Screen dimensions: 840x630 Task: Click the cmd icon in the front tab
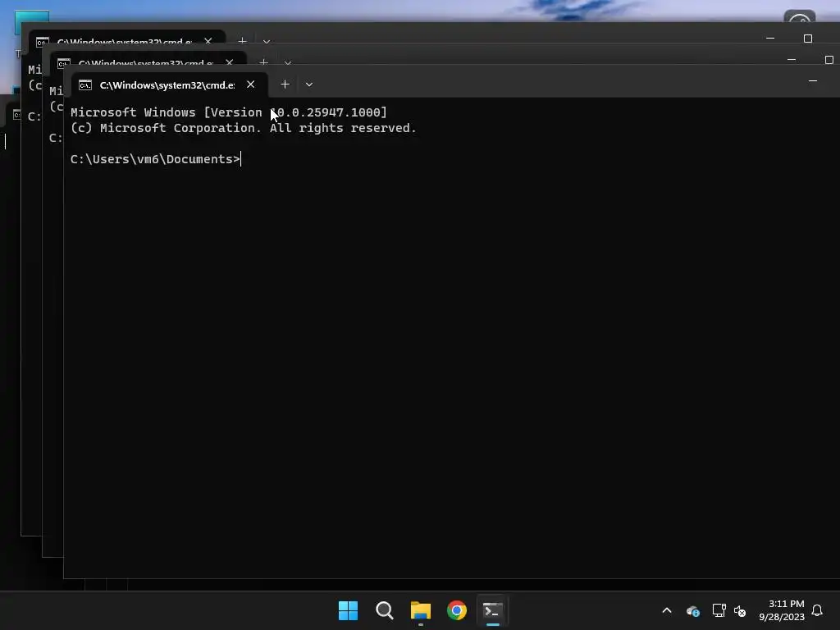pyautogui.click(x=85, y=84)
